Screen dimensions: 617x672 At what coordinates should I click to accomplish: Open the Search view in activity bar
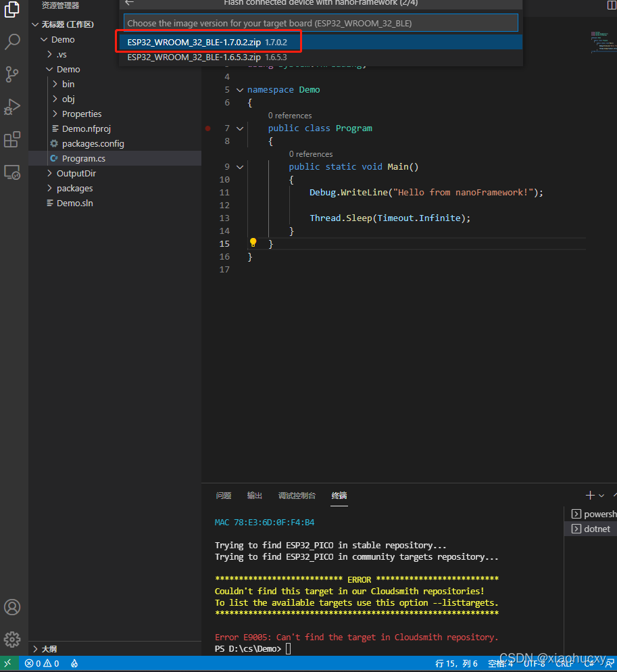[x=12, y=42]
